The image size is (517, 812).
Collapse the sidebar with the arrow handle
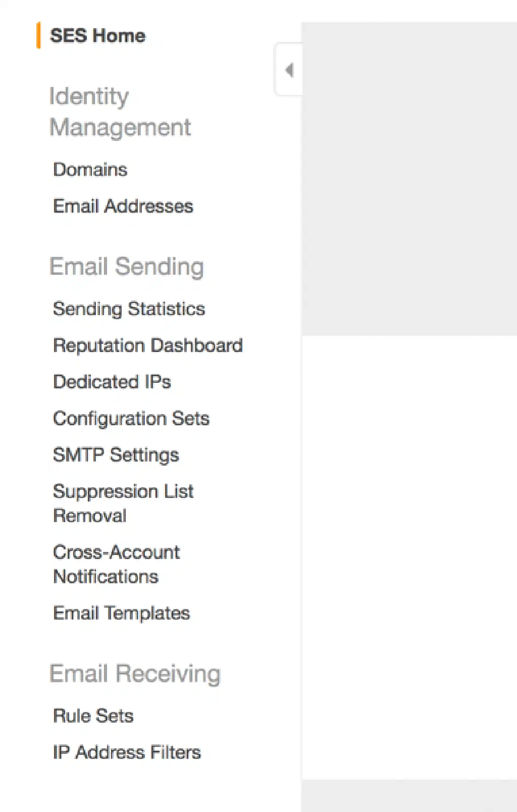click(x=289, y=70)
